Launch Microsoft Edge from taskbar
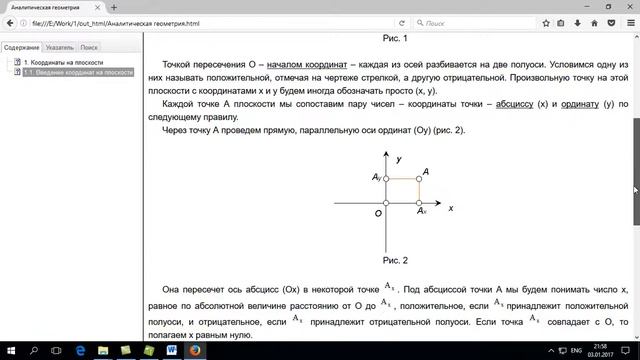This screenshot has width=640, height=360. (80, 351)
